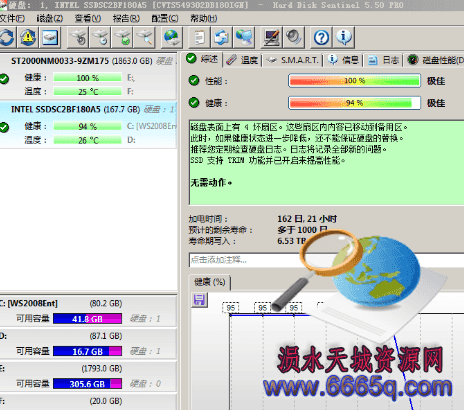The height and width of the screenshot is (410, 464).
Task: Click the first 95 marker on health graph
Action: 231,308
